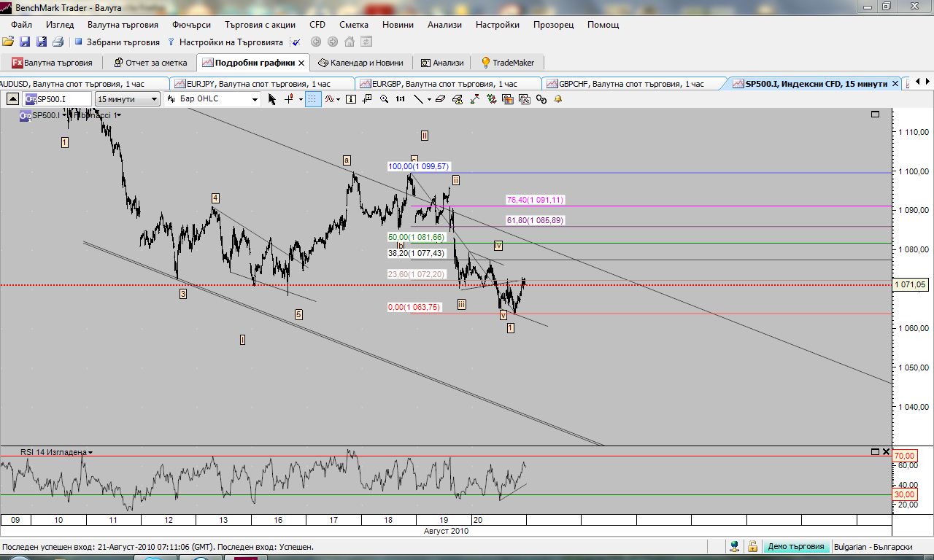Expand the RSI 14 Изгладена indicator menu
This screenshot has height=560, width=934.
tap(90, 453)
